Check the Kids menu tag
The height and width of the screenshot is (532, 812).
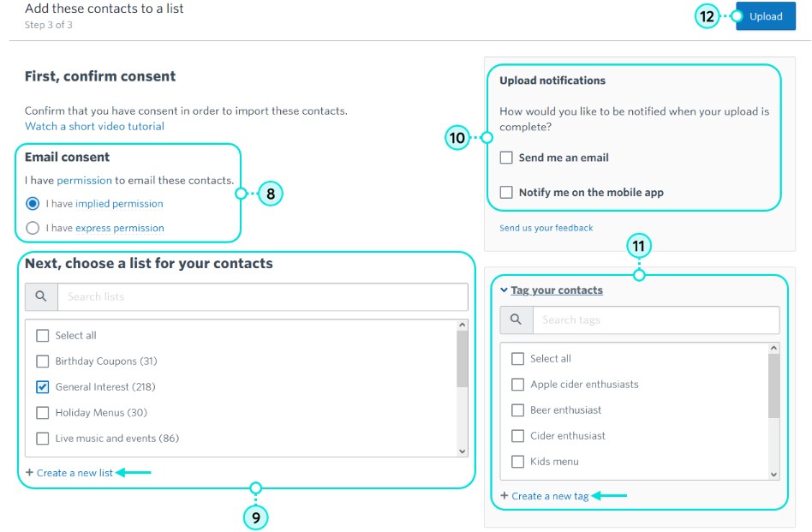[517, 462]
